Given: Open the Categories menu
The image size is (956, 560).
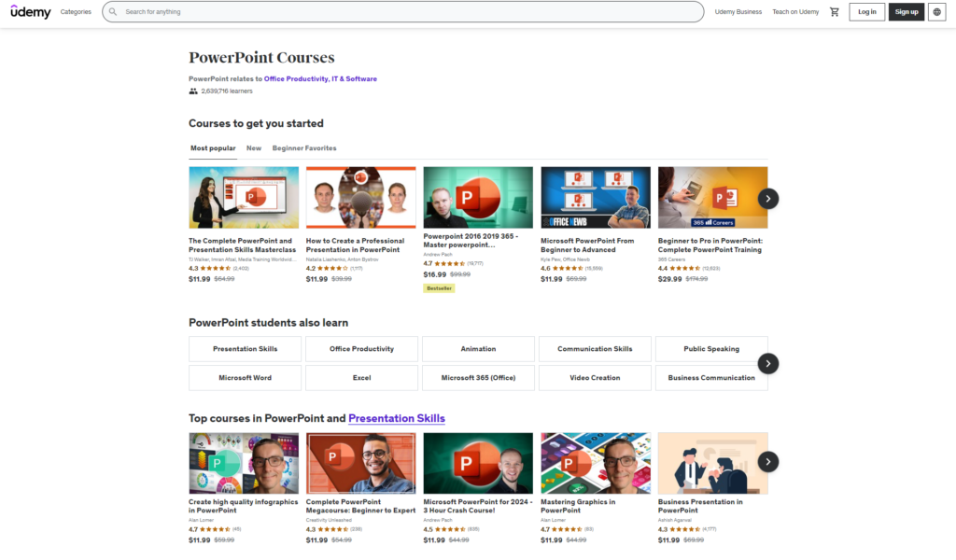Looking at the screenshot, I should (76, 11).
